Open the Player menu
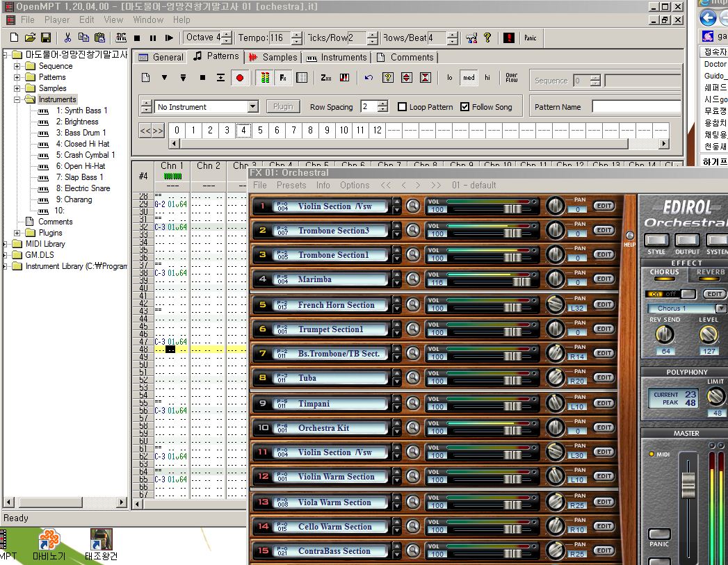The height and width of the screenshot is (565, 728). coord(57,20)
